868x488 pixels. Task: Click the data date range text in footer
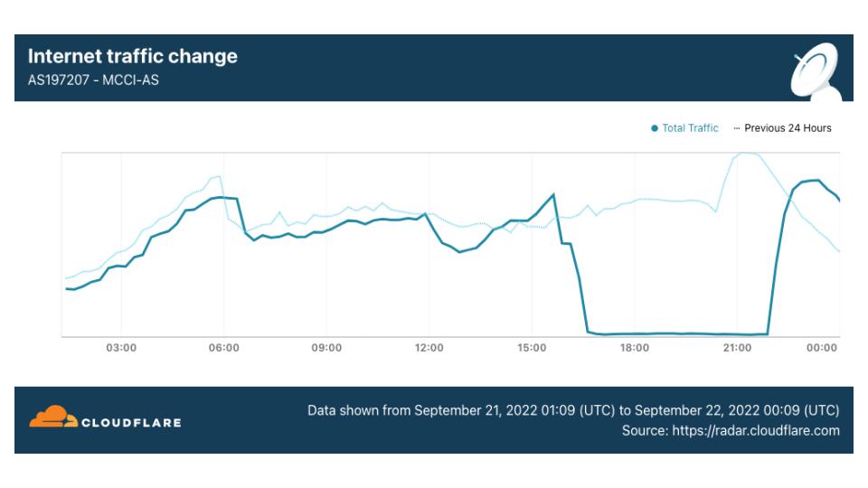click(573, 410)
